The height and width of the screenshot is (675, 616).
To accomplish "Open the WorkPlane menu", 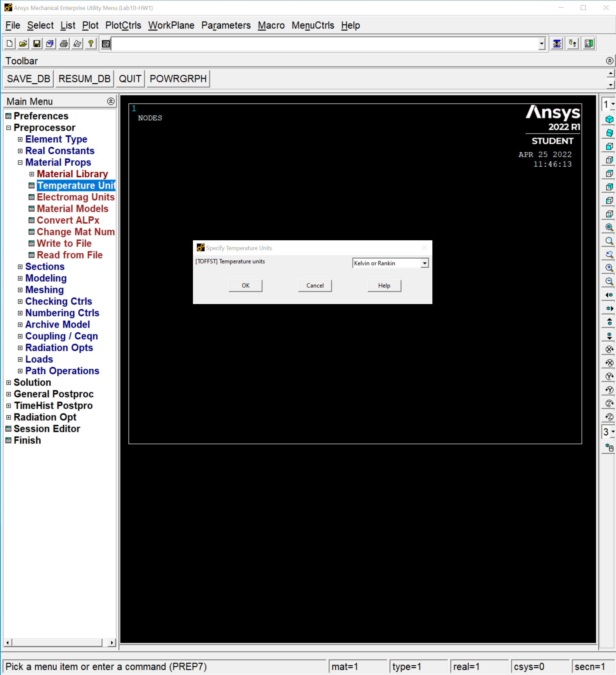I will tap(171, 25).
